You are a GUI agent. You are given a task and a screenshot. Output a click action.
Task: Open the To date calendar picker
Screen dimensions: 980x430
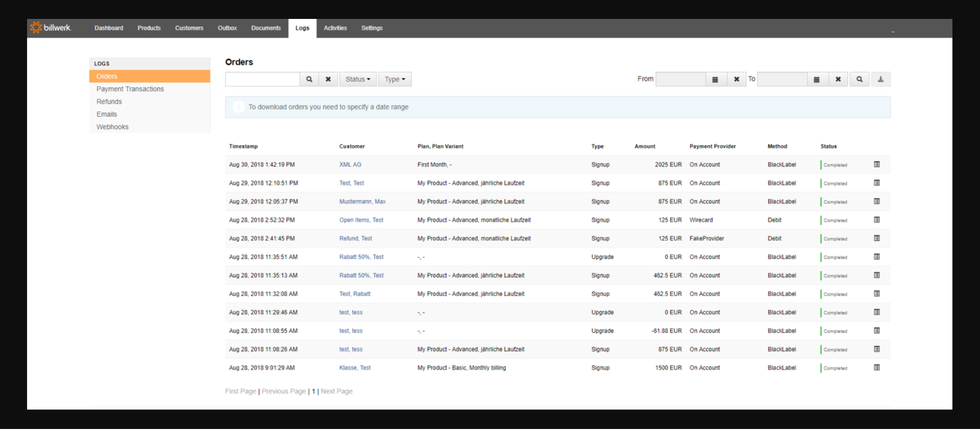pos(817,79)
